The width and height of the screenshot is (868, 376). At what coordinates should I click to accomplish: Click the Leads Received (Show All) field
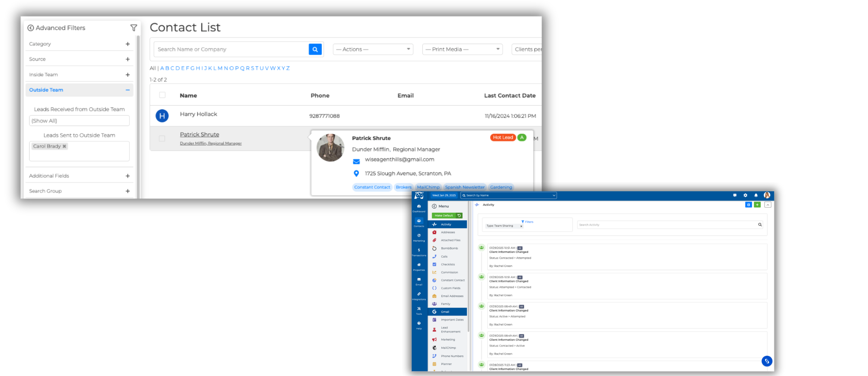point(79,121)
